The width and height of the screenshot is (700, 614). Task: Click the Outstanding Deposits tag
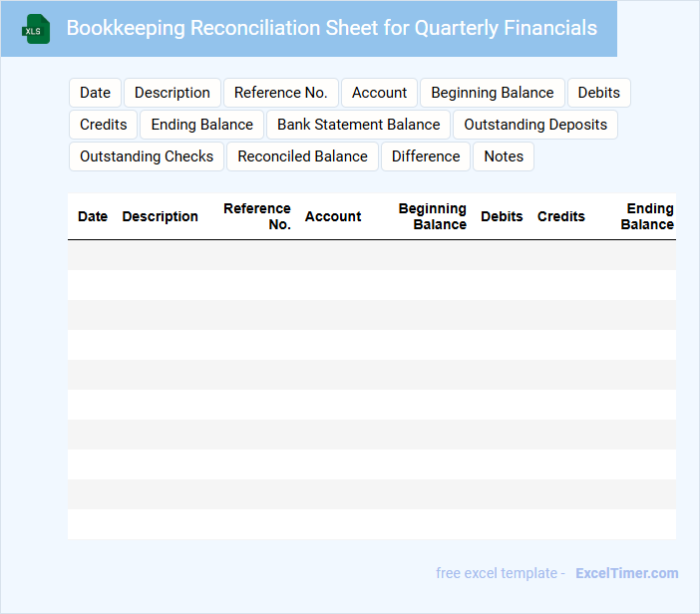tap(535, 125)
